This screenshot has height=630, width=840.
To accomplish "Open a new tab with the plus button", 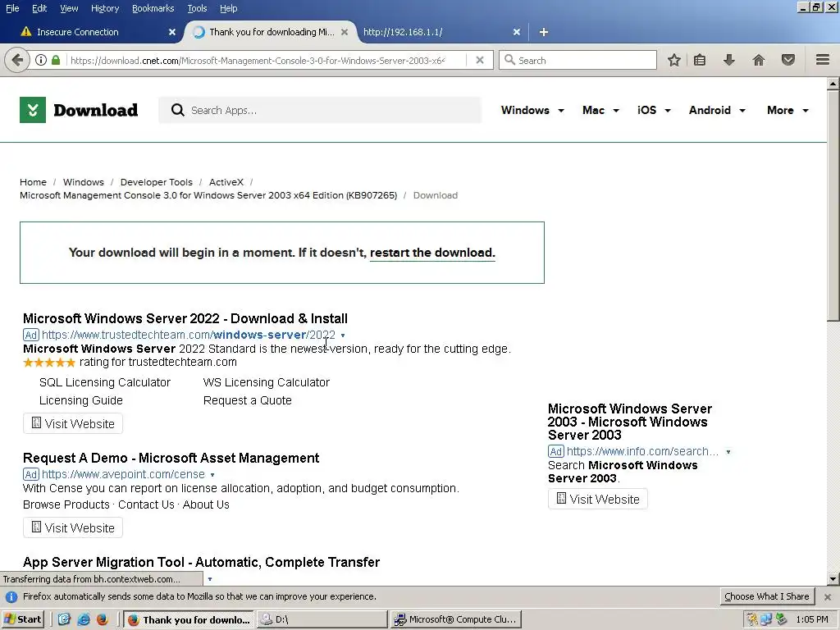I will [544, 32].
